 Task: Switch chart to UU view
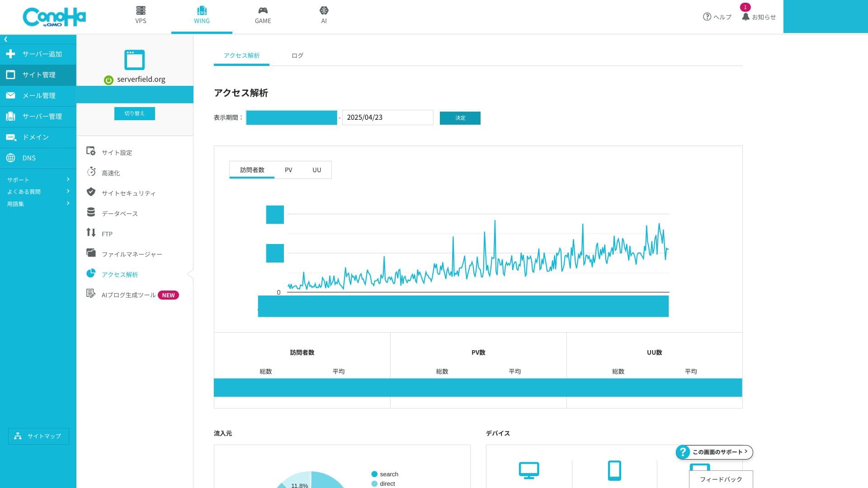click(316, 170)
